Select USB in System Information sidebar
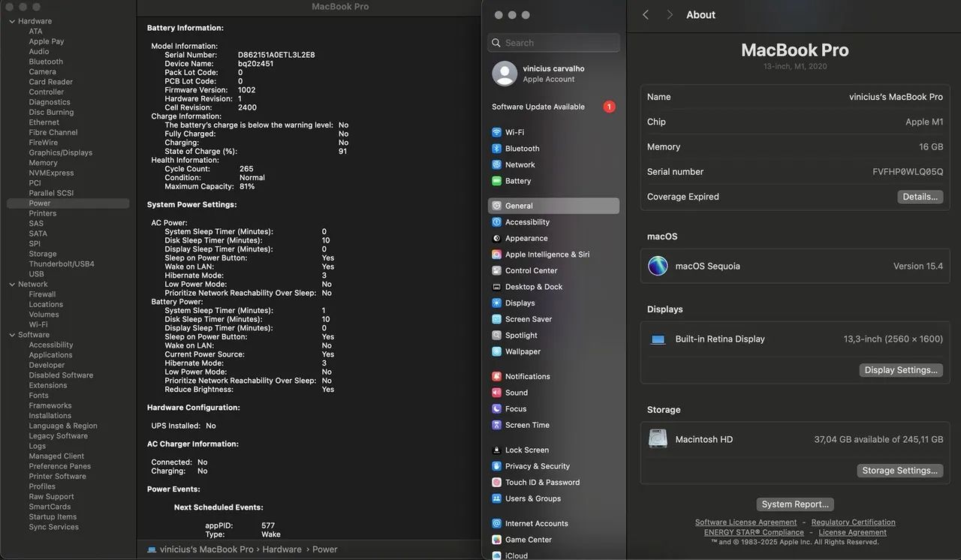Screen dimensions: 961x560 [36, 274]
